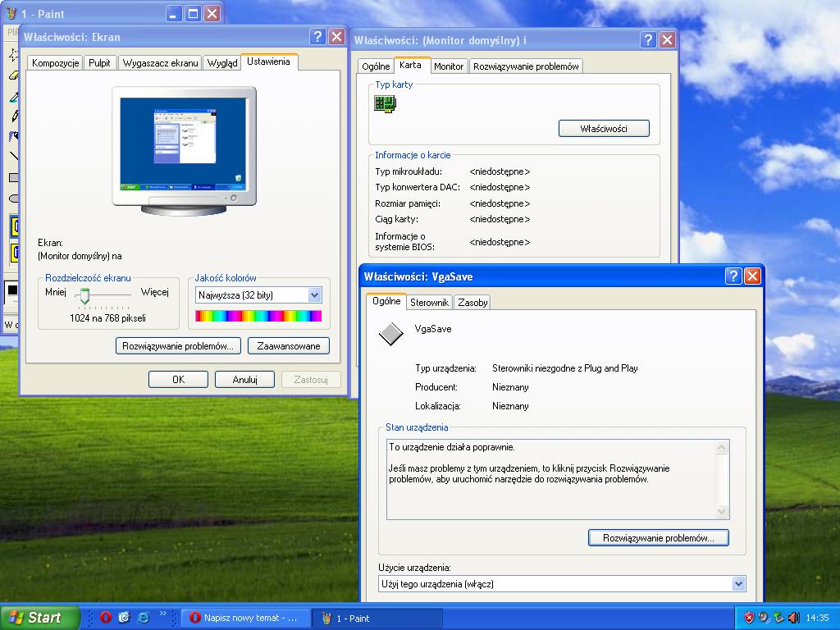Click the monitor preview image

click(x=185, y=151)
